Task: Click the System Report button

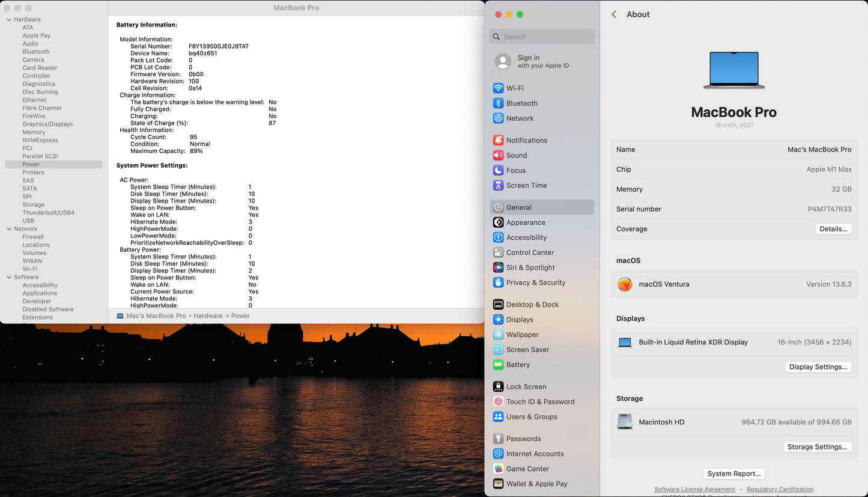Action: (734, 474)
